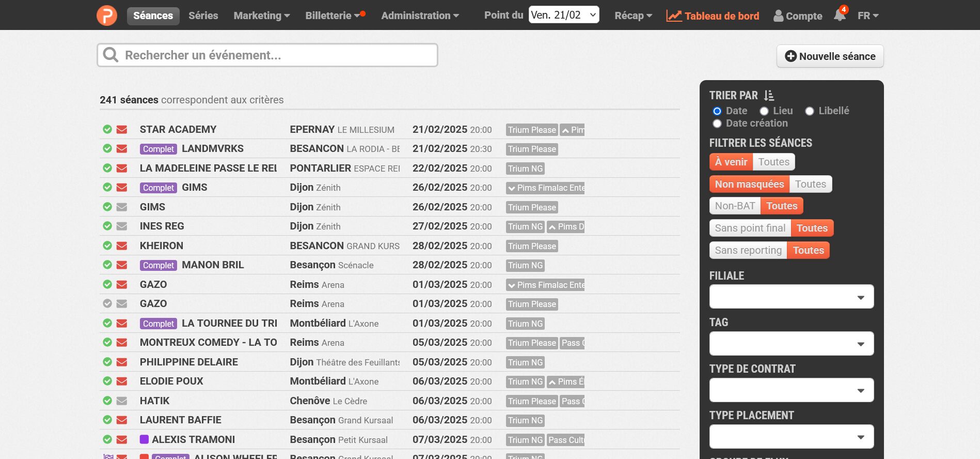Select the Date sort radio button
Screen dimensions: 980x459
click(x=717, y=111)
